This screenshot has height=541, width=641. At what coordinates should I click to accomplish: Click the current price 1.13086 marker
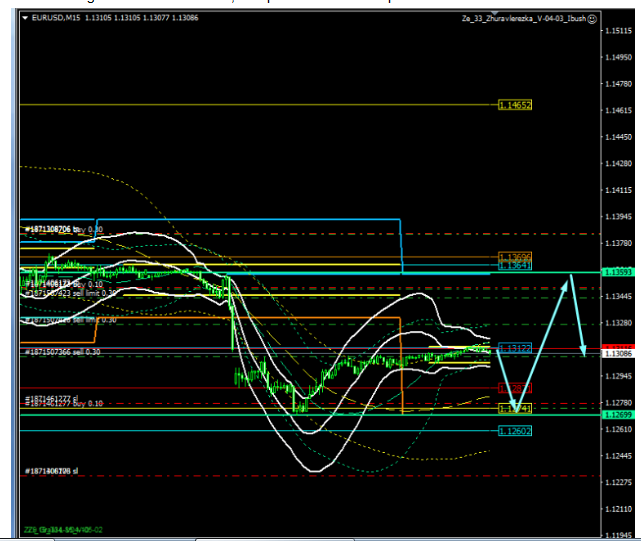tap(616, 353)
